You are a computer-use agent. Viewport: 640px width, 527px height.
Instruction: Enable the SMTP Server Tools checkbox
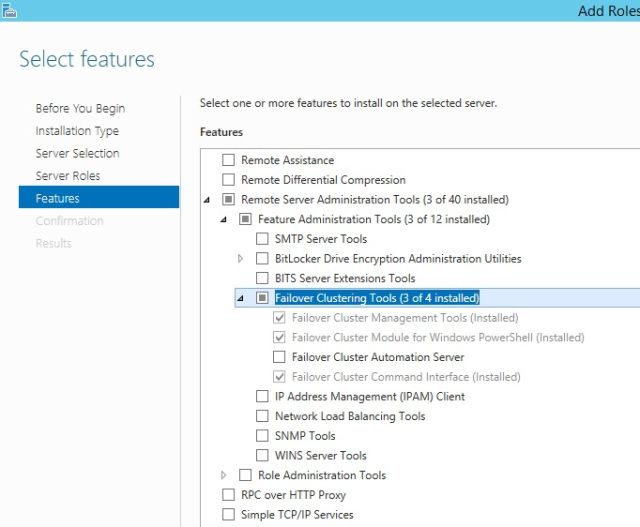pyautogui.click(x=262, y=239)
